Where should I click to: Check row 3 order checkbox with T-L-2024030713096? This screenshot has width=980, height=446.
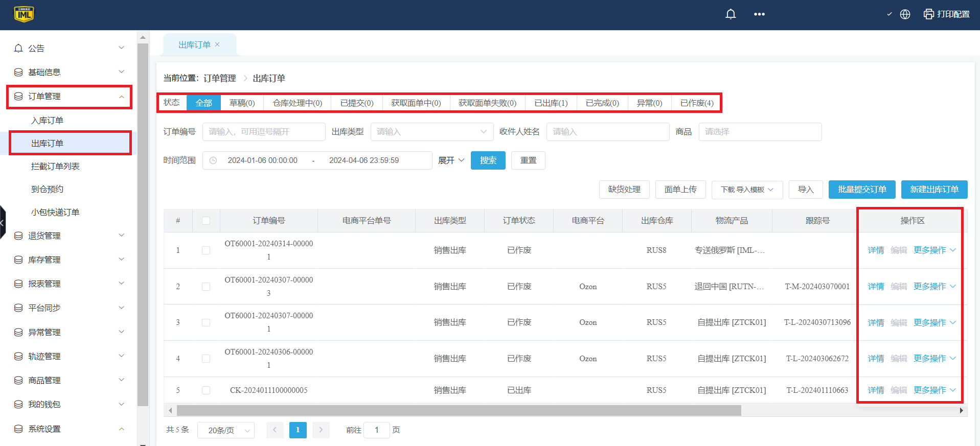pyautogui.click(x=206, y=322)
